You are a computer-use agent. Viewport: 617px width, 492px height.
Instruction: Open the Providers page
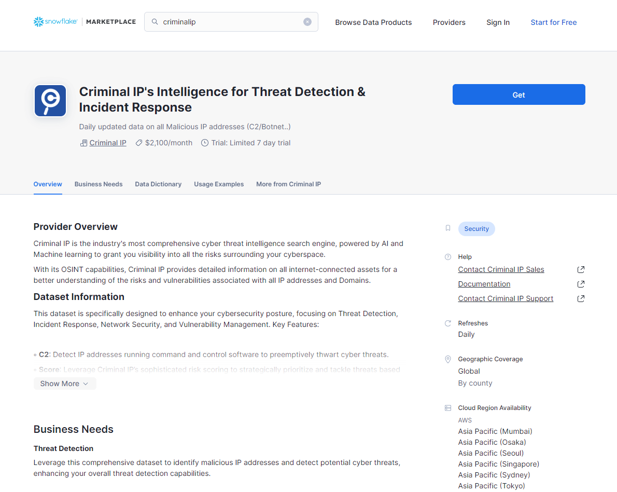[x=449, y=22]
